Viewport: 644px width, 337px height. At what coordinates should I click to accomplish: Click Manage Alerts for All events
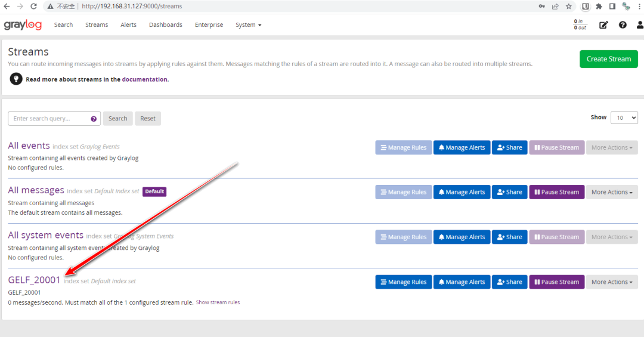coord(462,147)
